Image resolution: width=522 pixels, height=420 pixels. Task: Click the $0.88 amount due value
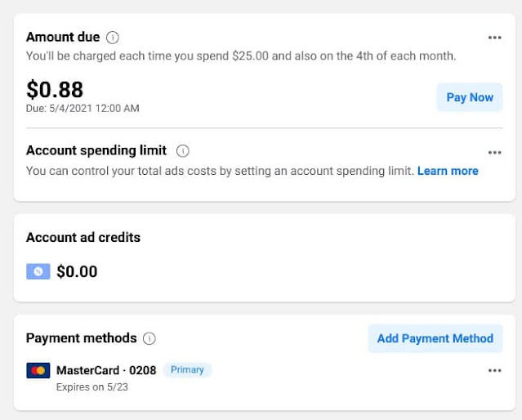coord(55,89)
